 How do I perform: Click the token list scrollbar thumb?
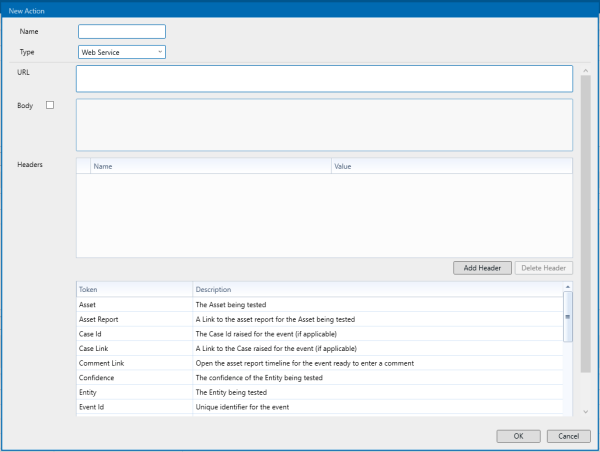tap(568, 316)
